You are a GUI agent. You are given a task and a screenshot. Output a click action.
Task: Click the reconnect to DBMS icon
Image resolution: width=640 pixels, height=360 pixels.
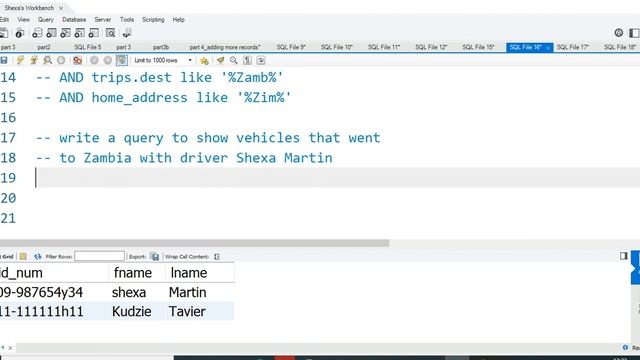tap(127, 33)
